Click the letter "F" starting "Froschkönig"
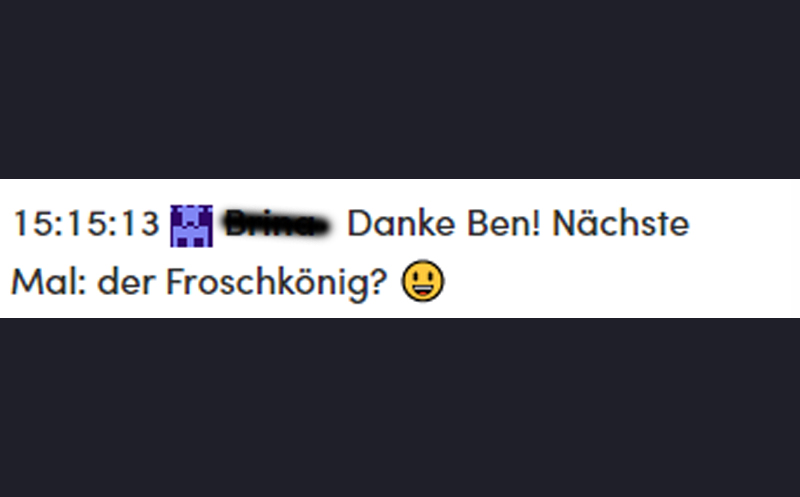Screen dimensions: 800x497 (175, 282)
